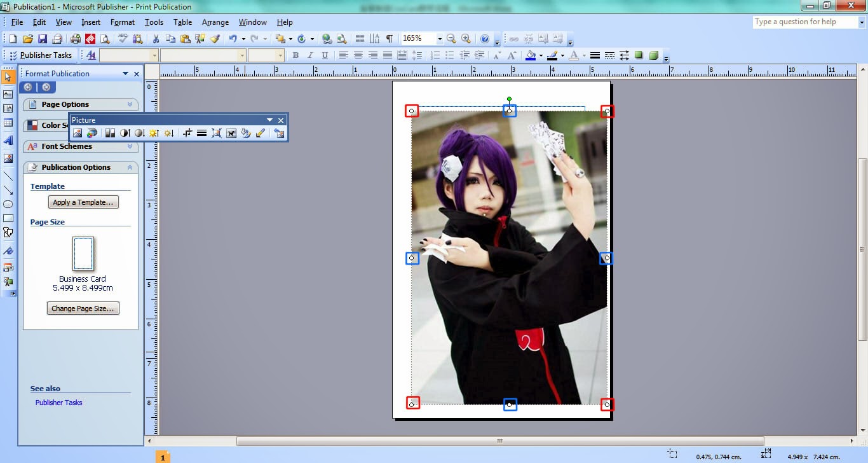Click the Apply a Template button
This screenshot has height=463, width=868.
[x=83, y=202]
